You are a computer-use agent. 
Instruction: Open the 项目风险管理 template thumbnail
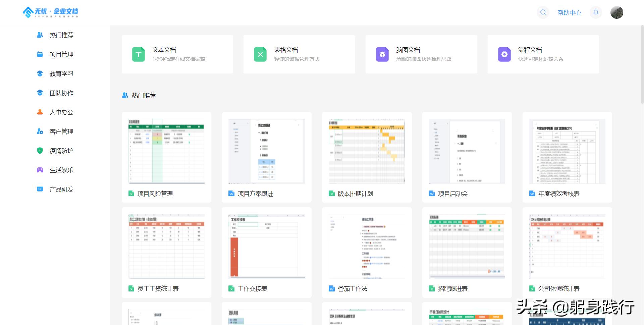click(166, 151)
